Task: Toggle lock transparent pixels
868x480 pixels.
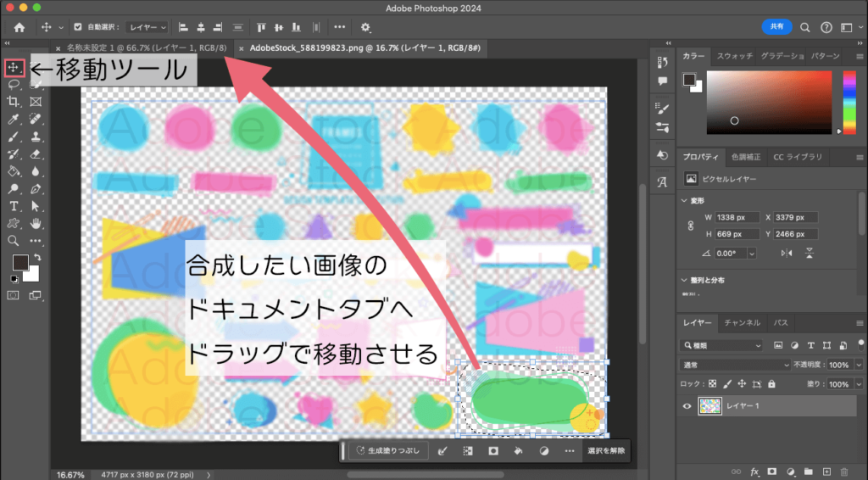Action: coord(712,383)
